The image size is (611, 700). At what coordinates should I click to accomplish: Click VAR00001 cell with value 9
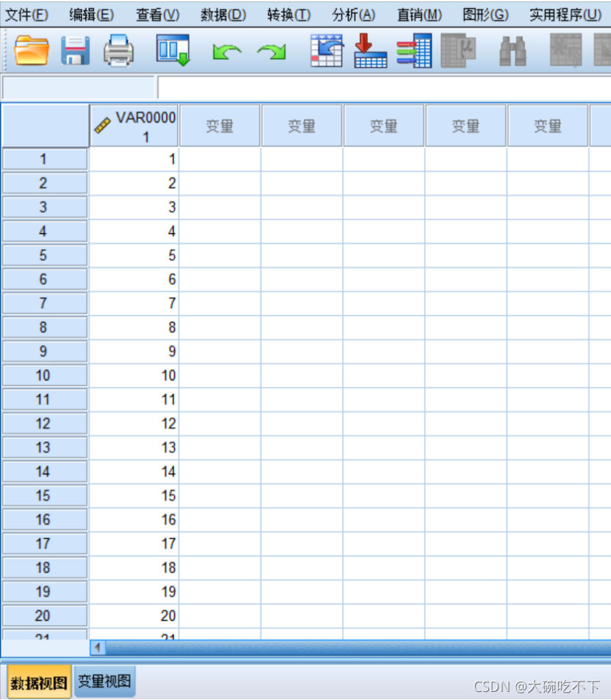coord(134,351)
